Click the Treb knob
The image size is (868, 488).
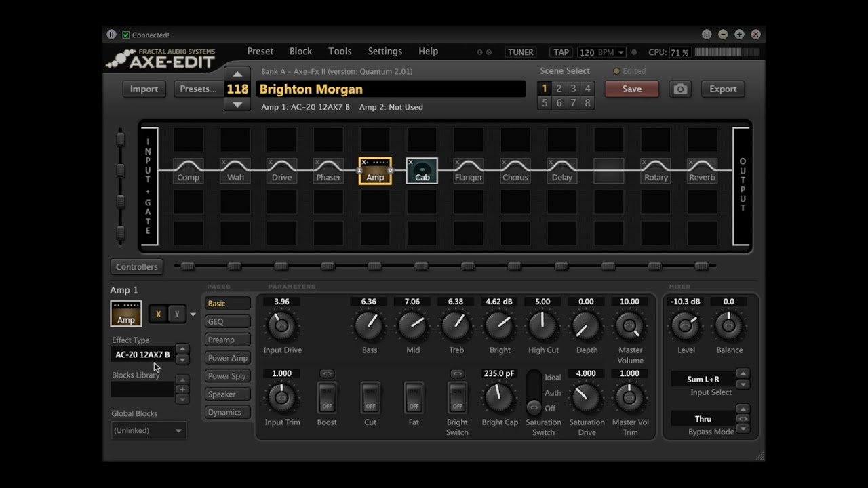(456, 326)
